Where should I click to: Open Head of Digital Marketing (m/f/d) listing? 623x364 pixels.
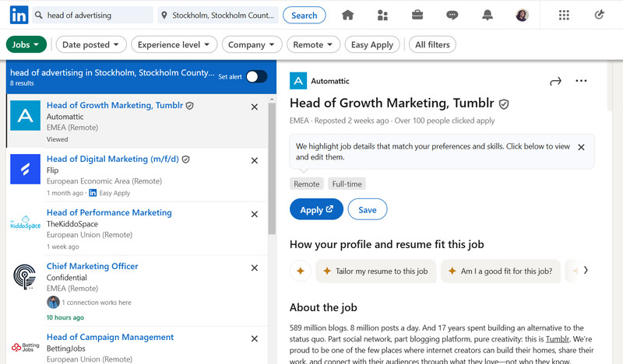tap(113, 159)
